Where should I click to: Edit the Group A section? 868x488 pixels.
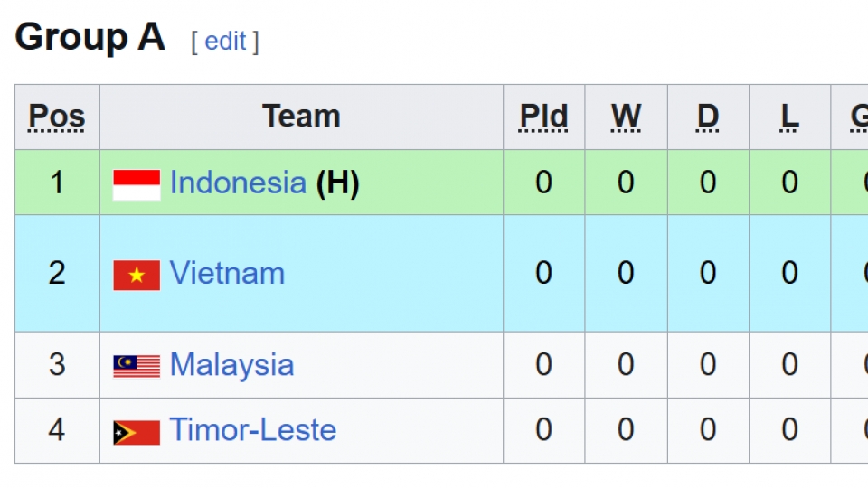tap(225, 42)
